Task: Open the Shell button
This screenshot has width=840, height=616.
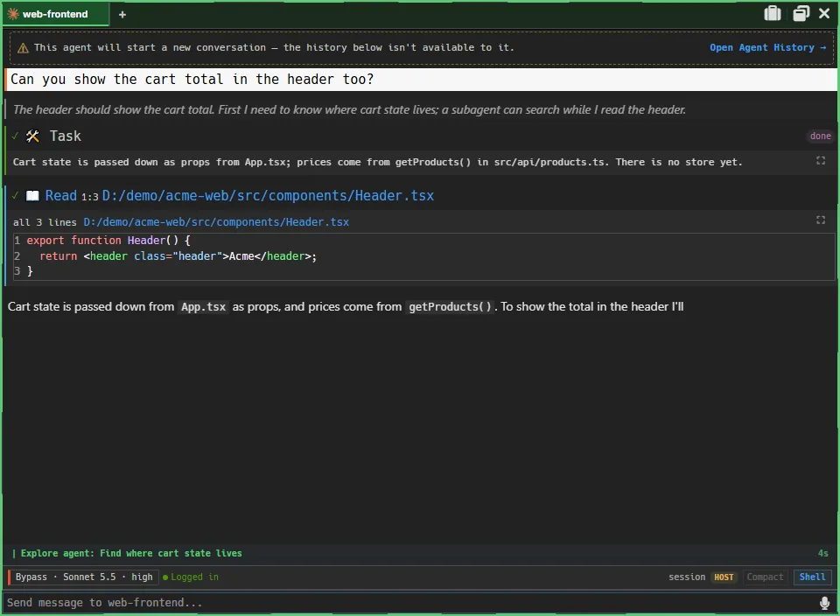Action: point(812,577)
